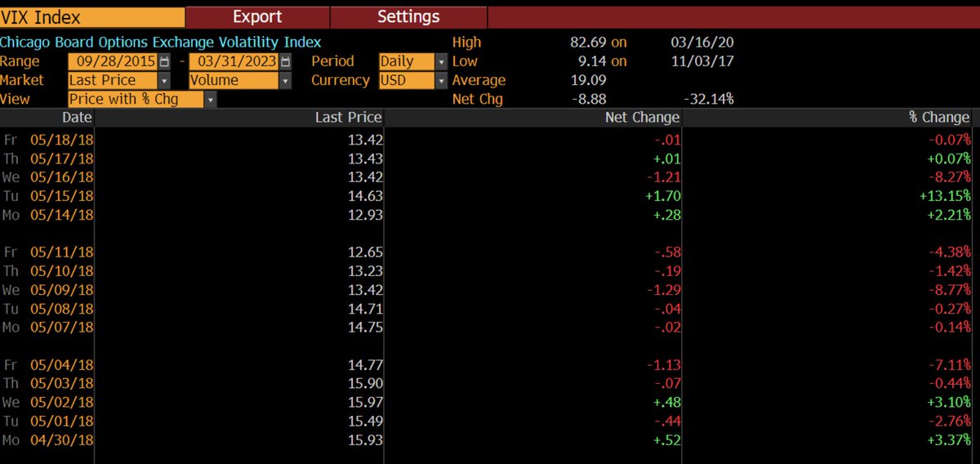Screen dimensions: 980x464
Task: Click last price 14.63
Action: click(365, 196)
